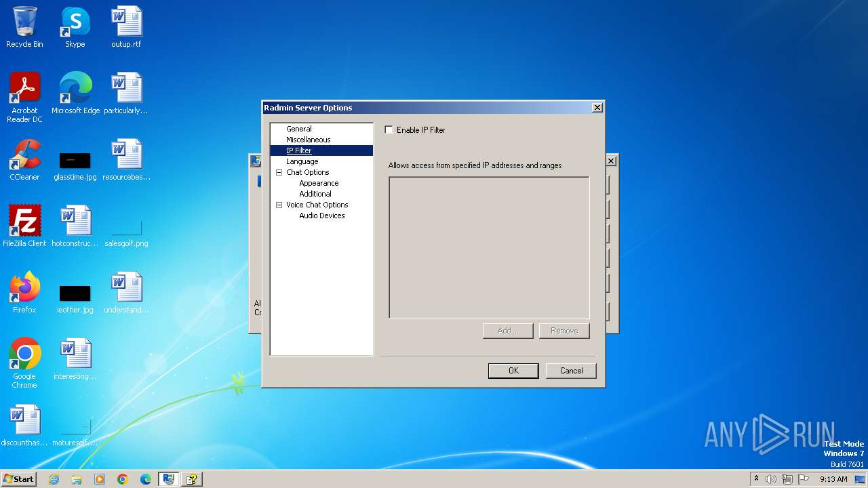Image resolution: width=868 pixels, height=488 pixels.
Task: Enable IP Filter checkbox
Action: click(x=389, y=130)
